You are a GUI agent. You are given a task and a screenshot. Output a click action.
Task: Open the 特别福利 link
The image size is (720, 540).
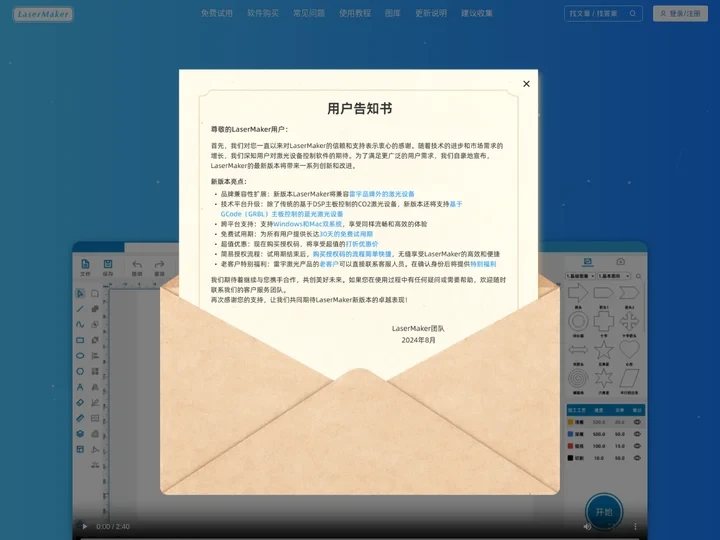coord(483,264)
